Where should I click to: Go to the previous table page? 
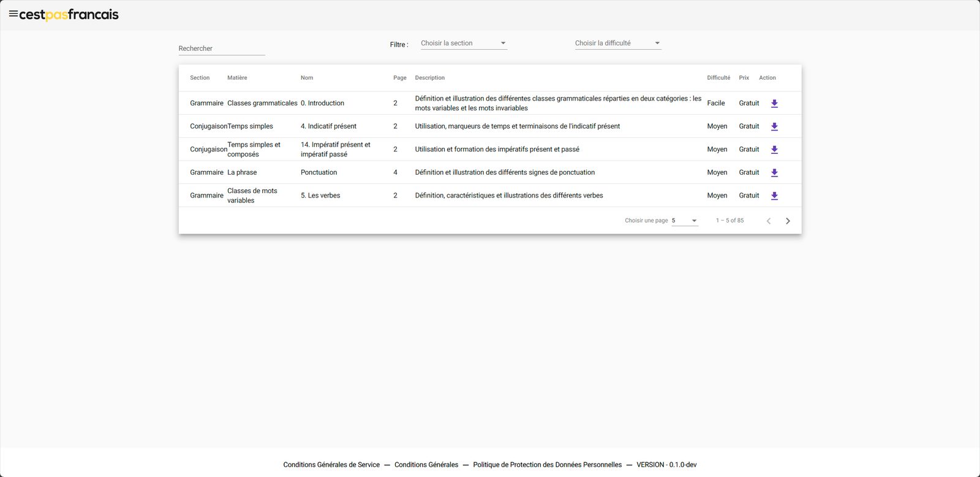(x=768, y=221)
